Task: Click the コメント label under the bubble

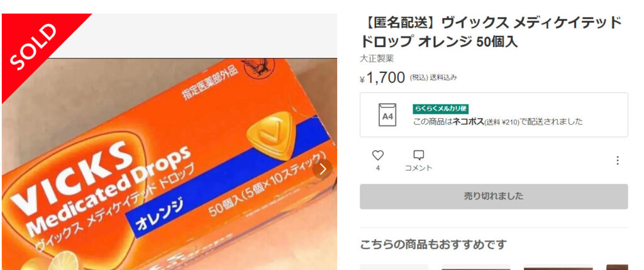Action: click(418, 167)
